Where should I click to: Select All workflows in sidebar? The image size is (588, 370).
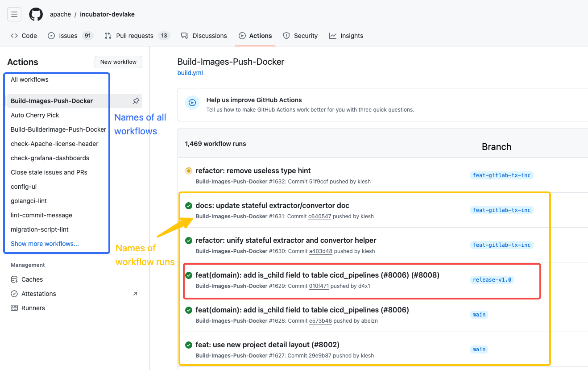click(x=29, y=79)
